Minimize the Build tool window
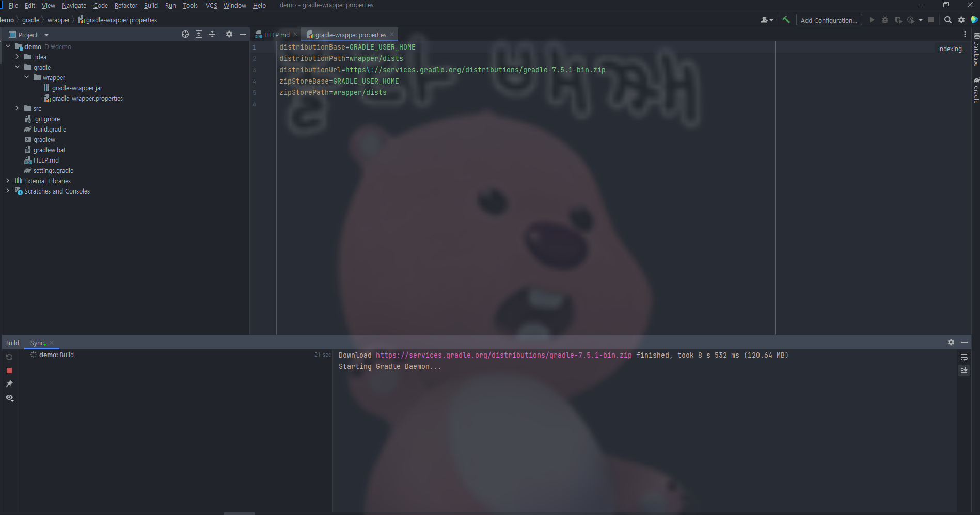Viewport: 980px width, 515px height. point(965,342)
